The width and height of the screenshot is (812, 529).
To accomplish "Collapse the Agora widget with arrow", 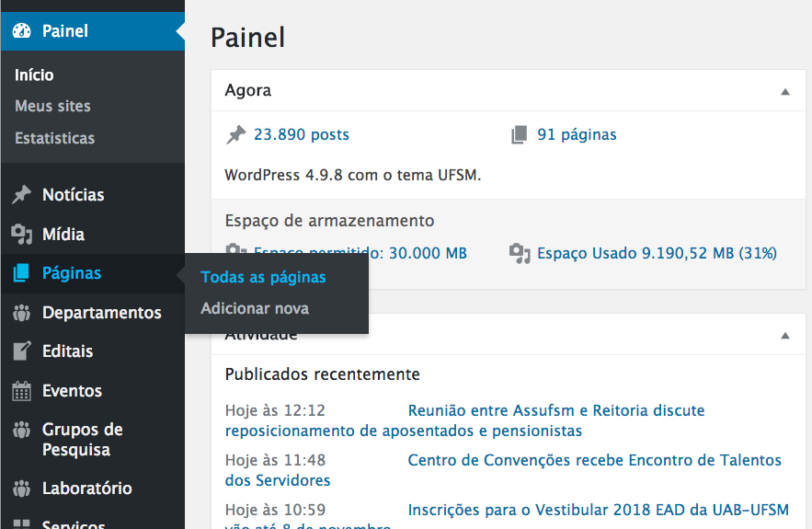I will 784,92.
